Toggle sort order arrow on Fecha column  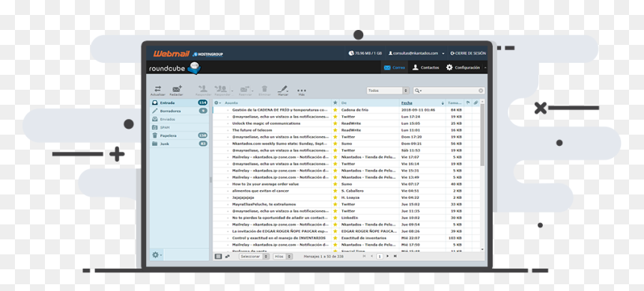tap(443, 103)
